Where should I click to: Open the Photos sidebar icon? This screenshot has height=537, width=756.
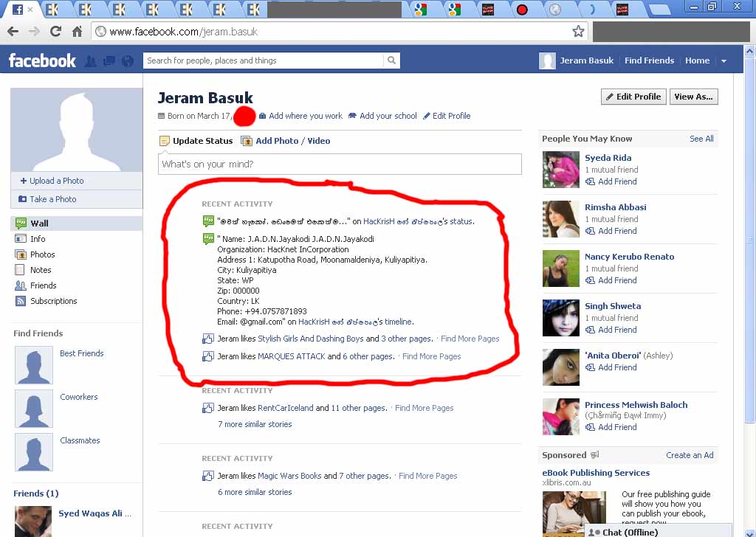coord(20,254)
